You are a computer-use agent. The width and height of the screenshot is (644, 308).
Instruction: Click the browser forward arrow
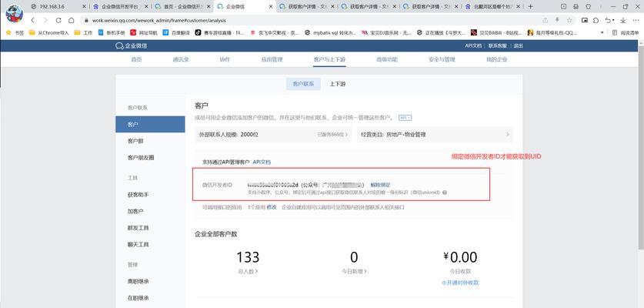[45, 20]
